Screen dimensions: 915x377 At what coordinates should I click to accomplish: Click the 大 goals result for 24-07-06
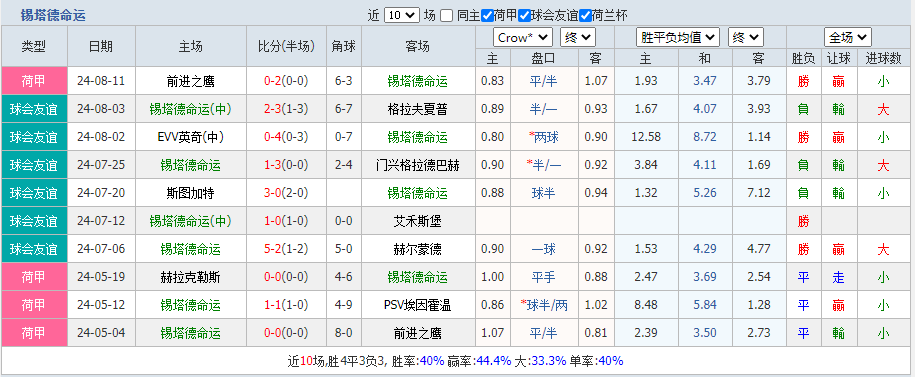point(883,249)
